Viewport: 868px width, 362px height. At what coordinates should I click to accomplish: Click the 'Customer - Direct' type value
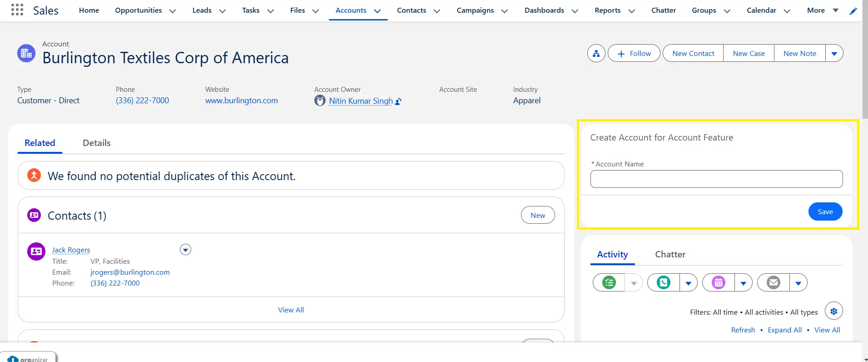point(48,101)
